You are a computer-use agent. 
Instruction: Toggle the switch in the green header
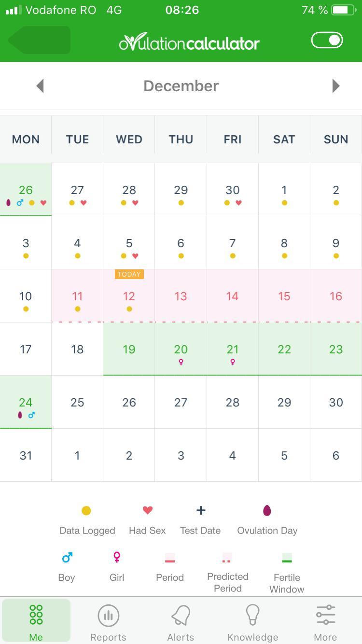pyautogui.click(x=327, y=40)
